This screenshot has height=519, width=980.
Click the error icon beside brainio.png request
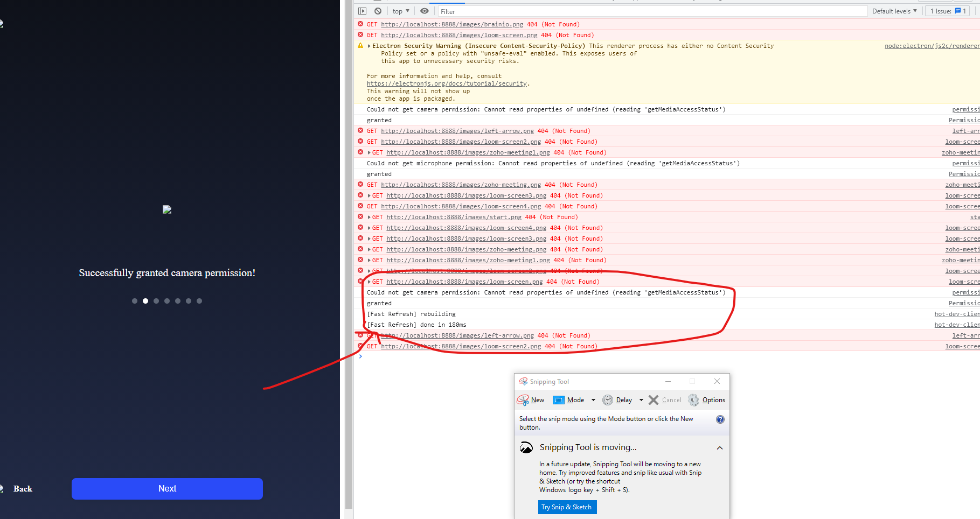(360, 24)
